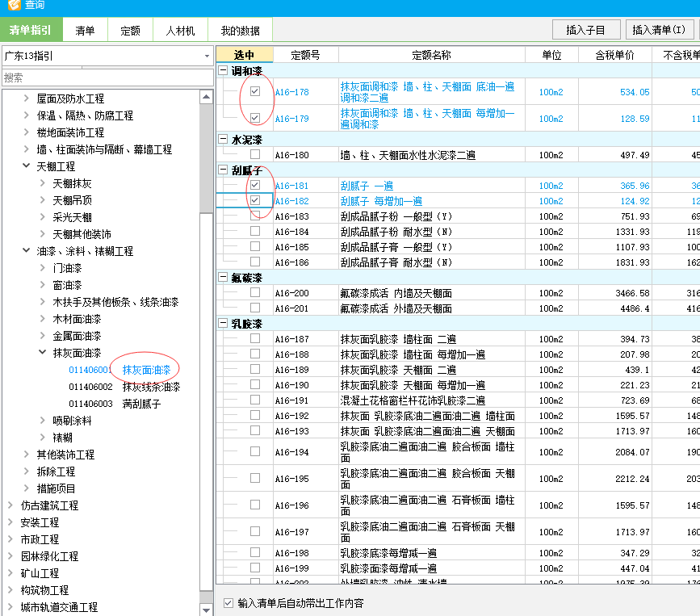Select the 金属面油漆 tree item
Image resolution: width=700 pixels, height=616 pixels.
click(77, 336)
